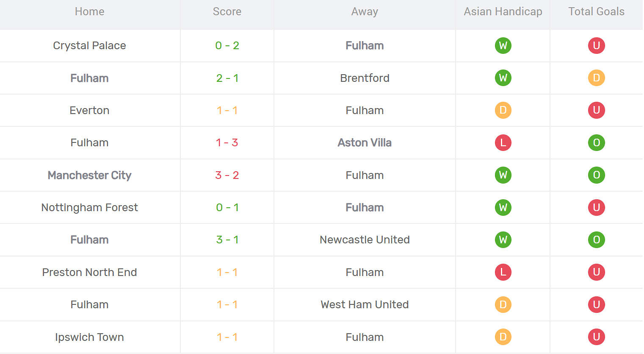Open the Newcastle United team link
The height and width of the screenshot is (354, 644).
point(365,240)
